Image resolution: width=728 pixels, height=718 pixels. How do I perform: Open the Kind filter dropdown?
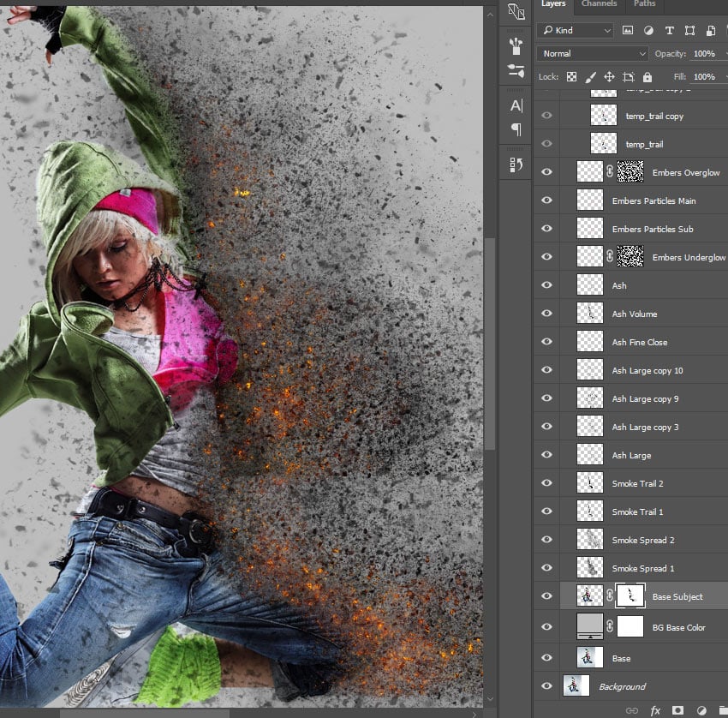(x=575, y=30)
